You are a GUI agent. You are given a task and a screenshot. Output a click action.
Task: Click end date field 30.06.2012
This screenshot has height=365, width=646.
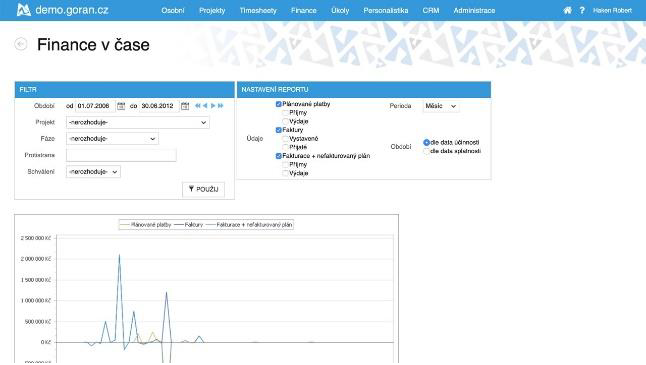tap(159, 106)
